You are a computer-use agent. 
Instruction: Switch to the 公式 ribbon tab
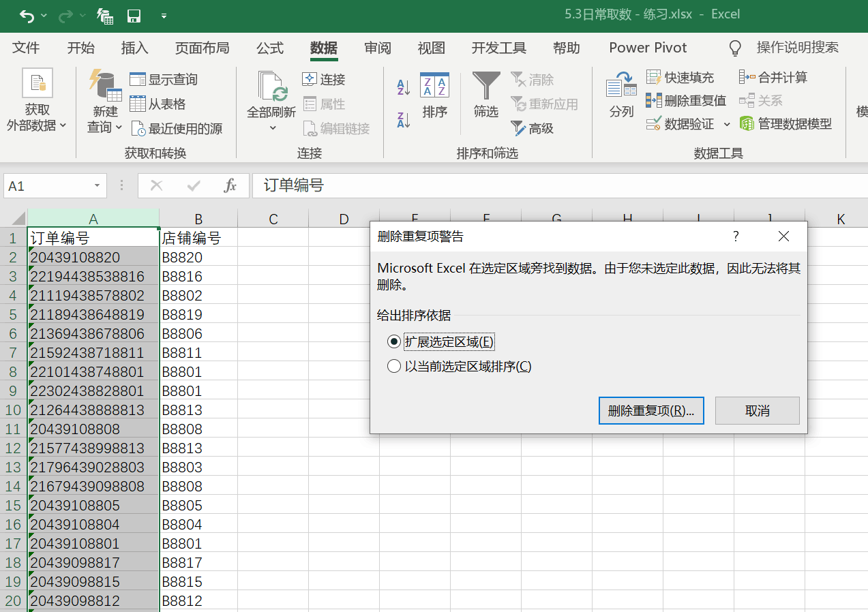coord(269,48)
